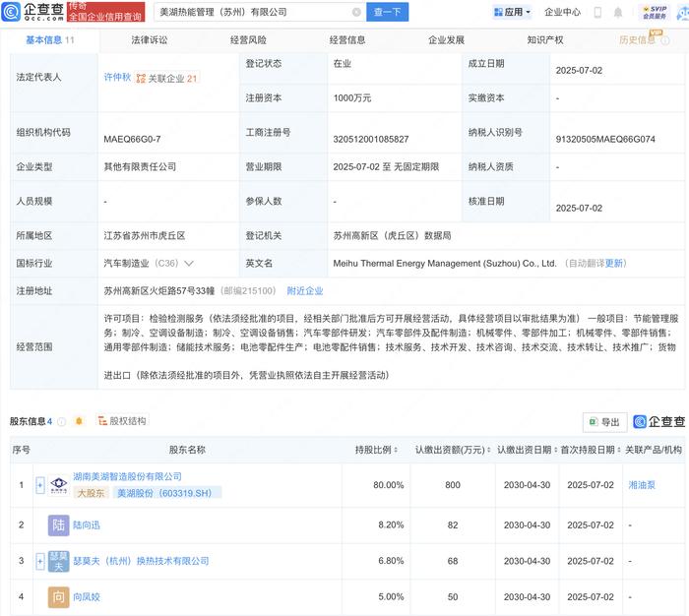Image resolution: width=689 pixels, height=616 pixels.
Task: Select address 苏州高新区火炬路57号33幢
Action: (159, 291)
